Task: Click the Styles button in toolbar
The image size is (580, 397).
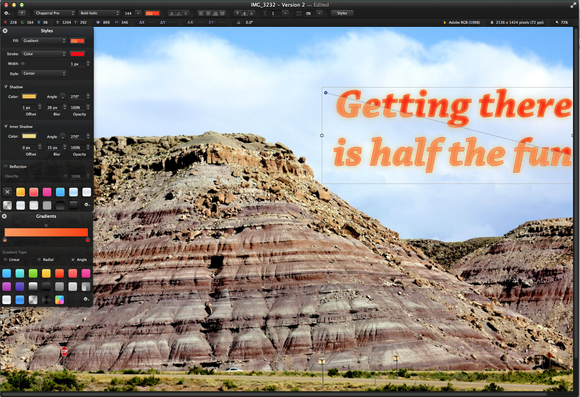Action: point(342,13)
